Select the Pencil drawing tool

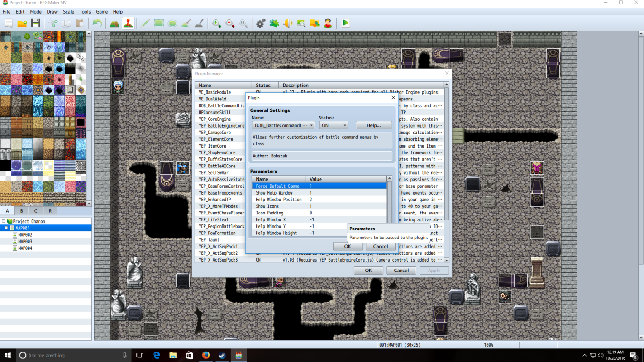point(145,23)
